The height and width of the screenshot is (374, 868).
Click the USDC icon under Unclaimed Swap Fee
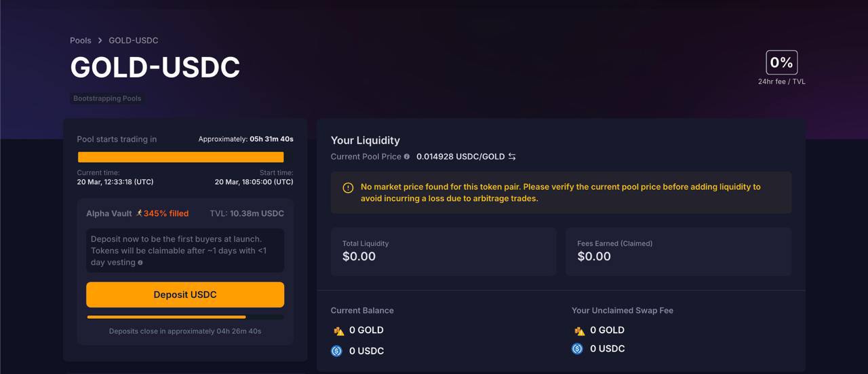point(577,348)
